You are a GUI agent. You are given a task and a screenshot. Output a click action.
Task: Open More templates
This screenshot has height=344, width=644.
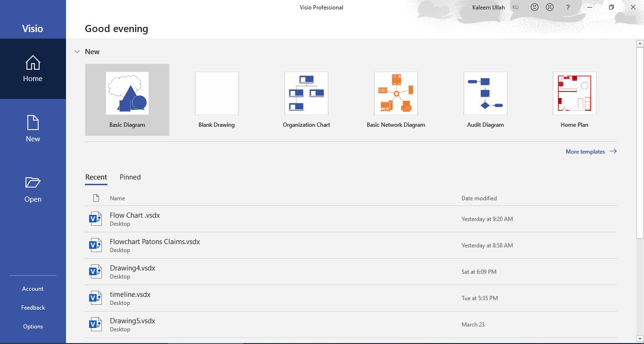[585, 151]
